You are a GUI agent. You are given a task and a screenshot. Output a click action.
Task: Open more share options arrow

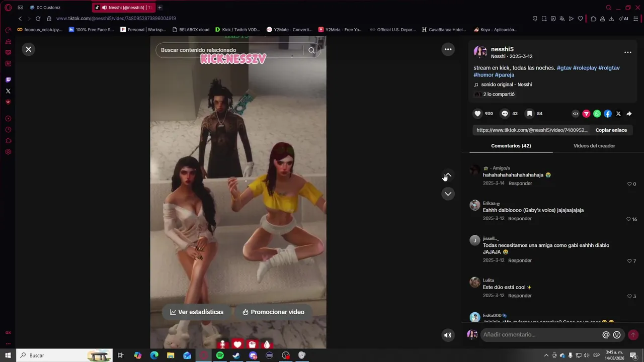pos(629,114)
